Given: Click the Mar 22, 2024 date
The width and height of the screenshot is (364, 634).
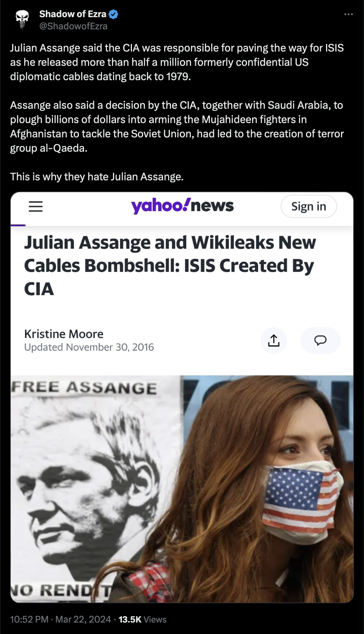Looking at the screenshot, I should click(83, 619).
